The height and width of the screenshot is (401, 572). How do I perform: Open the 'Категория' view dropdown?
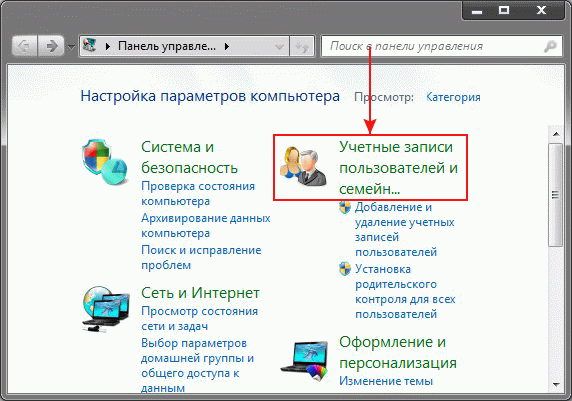(x=453, y=97)
